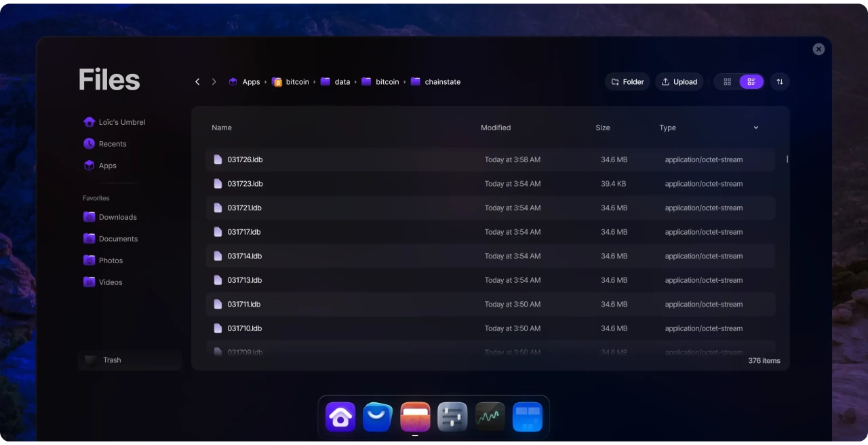Open the Files app dock icon
Viewport: 868px width, 445px height.
click(415, 417)
